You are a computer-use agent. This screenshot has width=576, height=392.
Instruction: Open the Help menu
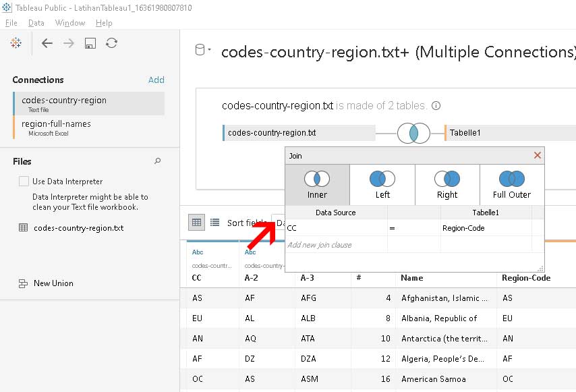104,23
